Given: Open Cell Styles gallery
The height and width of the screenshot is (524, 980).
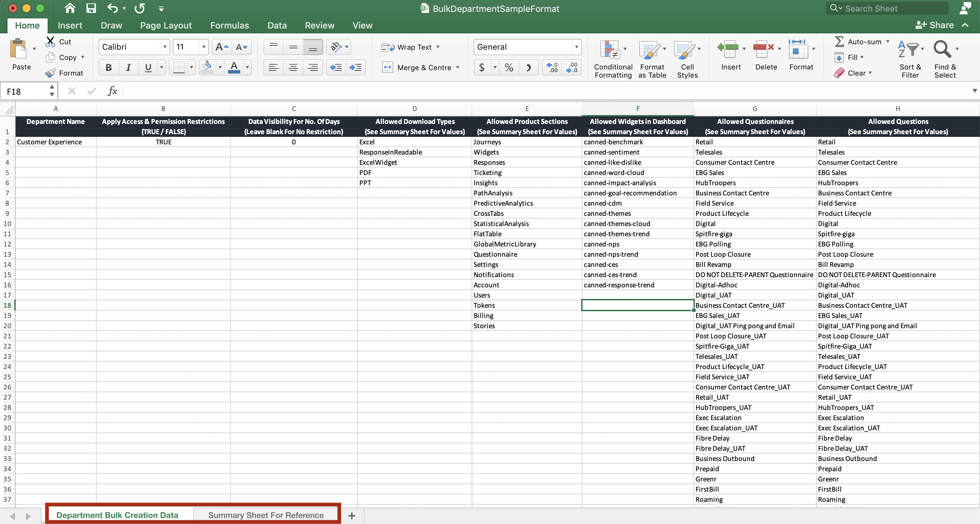Looking at the screenshot, I should (x=687, y=60).
